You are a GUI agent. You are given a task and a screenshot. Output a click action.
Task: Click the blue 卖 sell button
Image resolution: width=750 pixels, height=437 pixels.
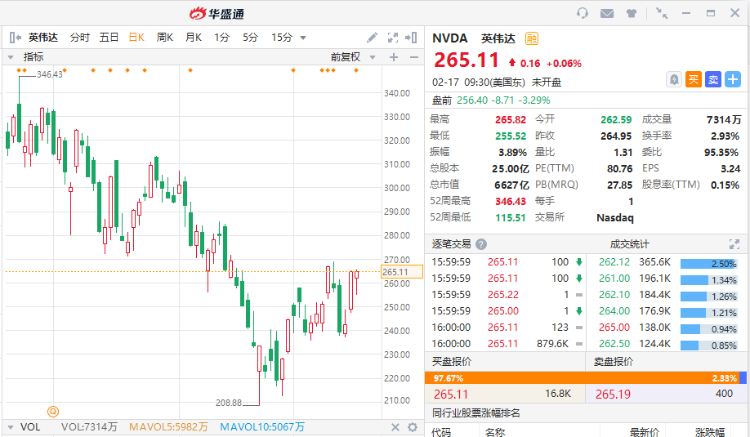tap(713, 79)
